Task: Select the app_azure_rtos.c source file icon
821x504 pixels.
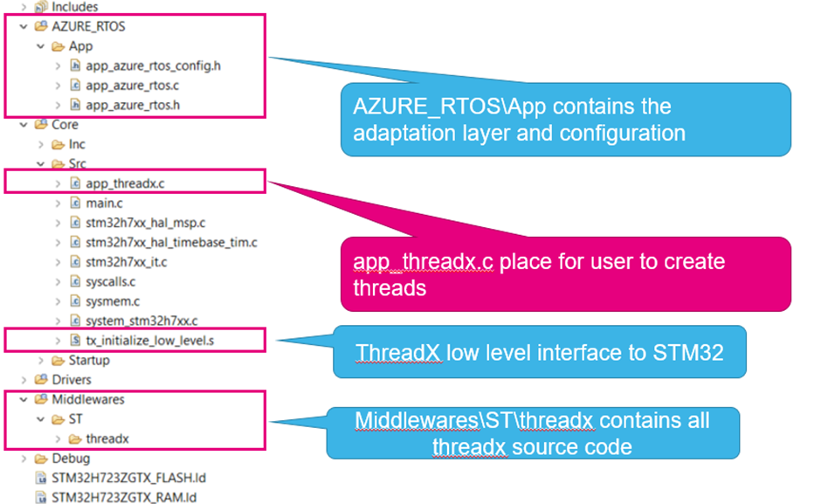Action: click(x=75, y=86)
